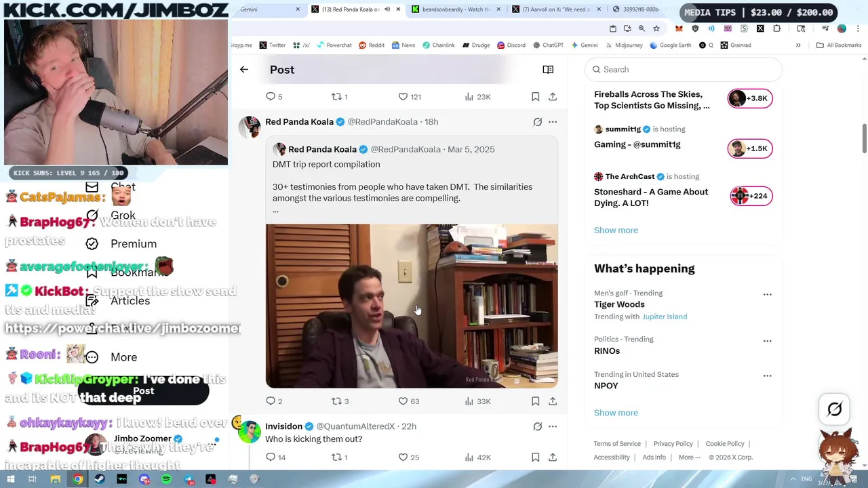The width and height of the screenshot is (868, 488).
Task: Open more options on Invisidon post
Action: [553, 426]
